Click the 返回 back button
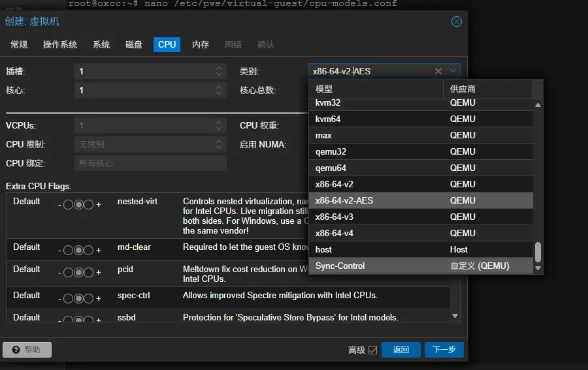 401,350
